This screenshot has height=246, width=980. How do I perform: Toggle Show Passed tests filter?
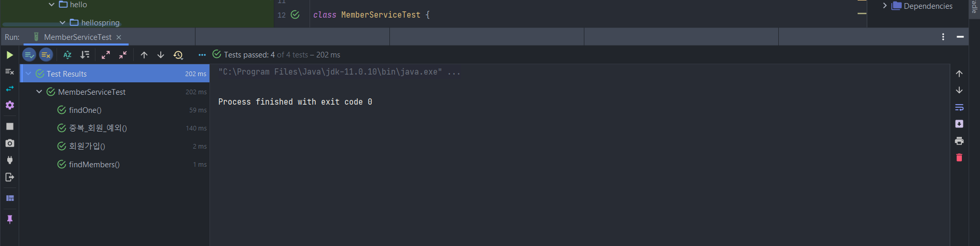tap(30, 55)
